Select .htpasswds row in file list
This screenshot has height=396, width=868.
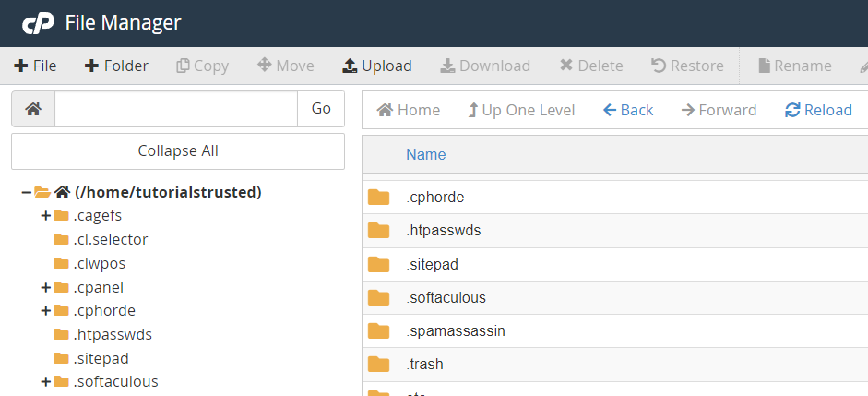(615, 231)
